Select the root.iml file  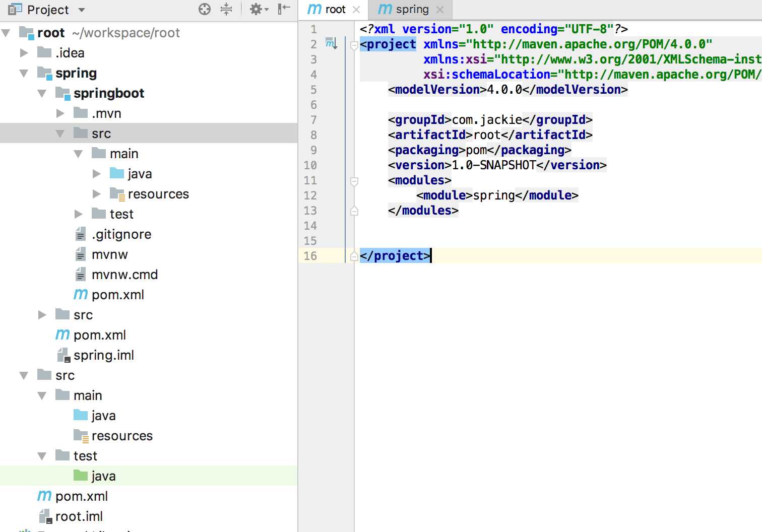(x=79, y=516)
